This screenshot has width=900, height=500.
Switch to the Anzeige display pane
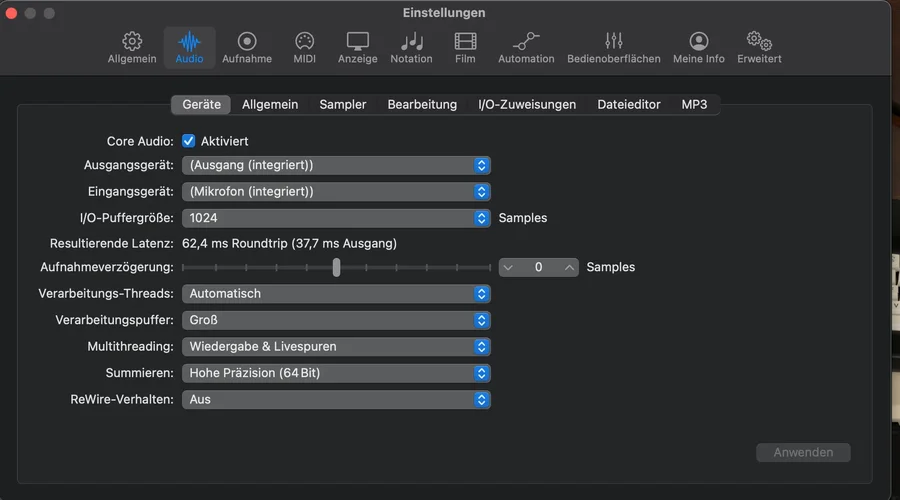click(357, 47)
